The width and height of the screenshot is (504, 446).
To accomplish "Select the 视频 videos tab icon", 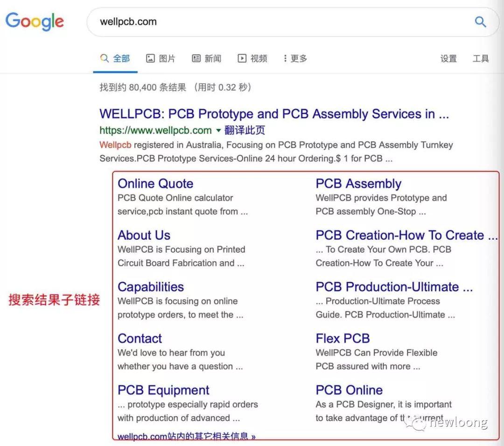I will (x=242, y=58).
